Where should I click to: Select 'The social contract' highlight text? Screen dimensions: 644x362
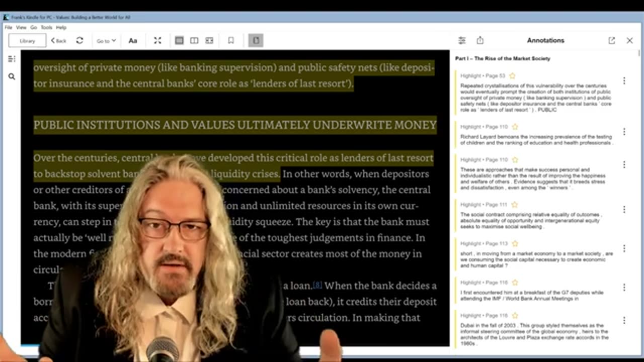coord(531,220)
